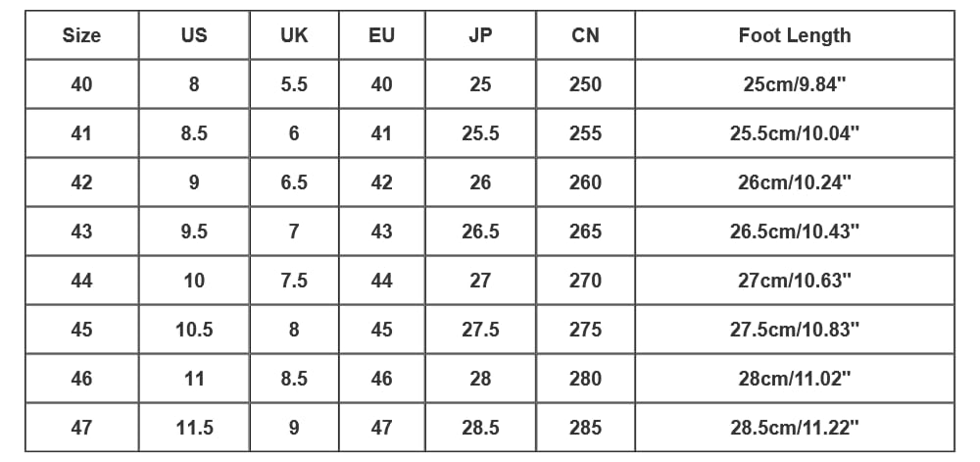Select the 'UK' column header

[294, 36]
